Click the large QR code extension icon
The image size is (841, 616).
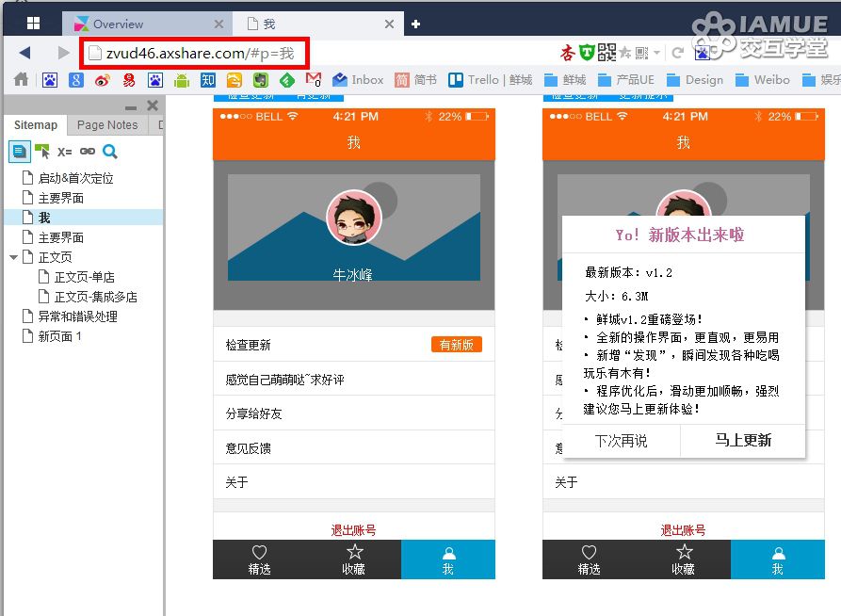(x=606, y=52)
